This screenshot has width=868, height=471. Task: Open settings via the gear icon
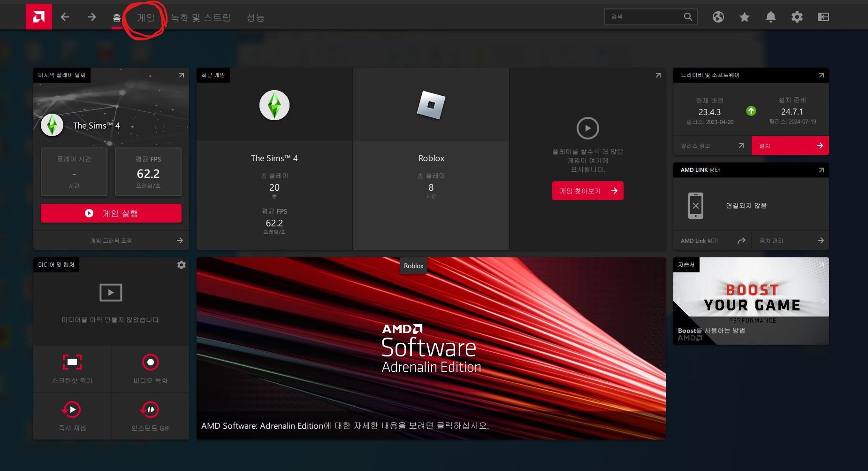[797, 17]
